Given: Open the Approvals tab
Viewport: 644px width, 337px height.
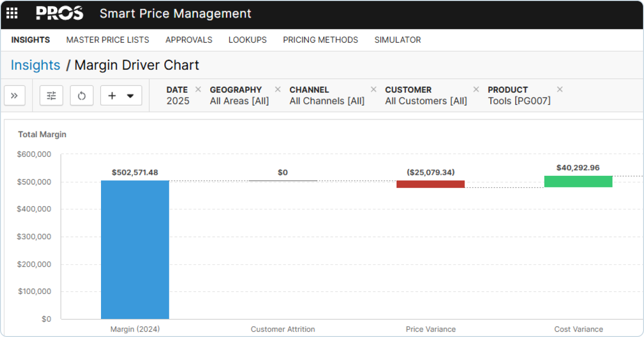Looking at the screenshot, I should coord(189,40).
